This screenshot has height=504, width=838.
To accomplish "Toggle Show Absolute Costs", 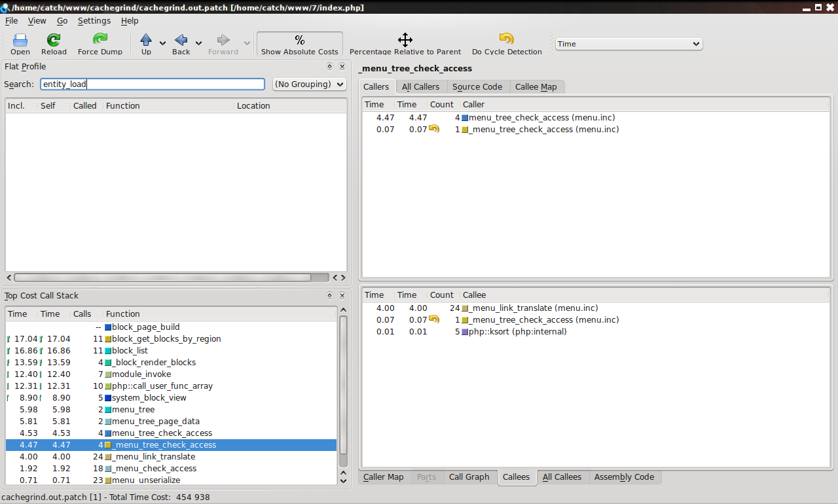I will point(299,44).
